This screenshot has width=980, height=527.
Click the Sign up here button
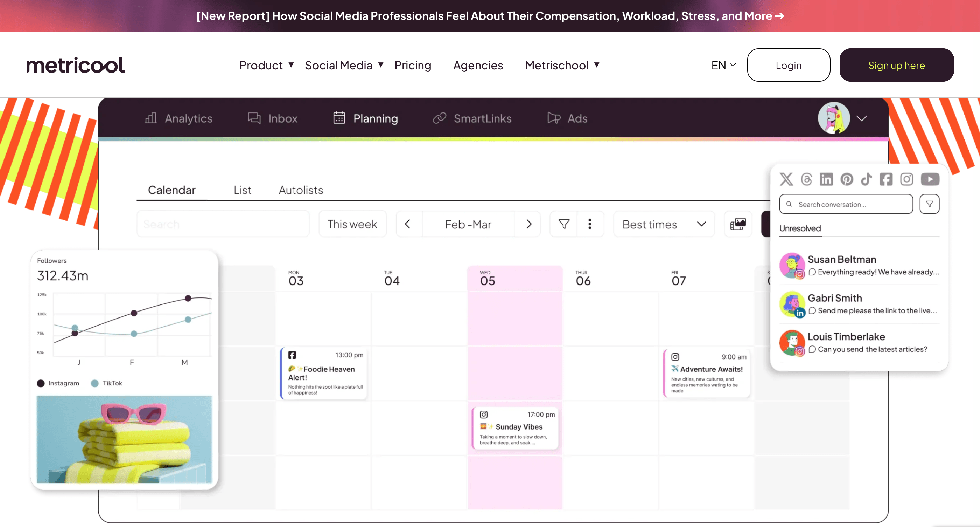point(897,65)
